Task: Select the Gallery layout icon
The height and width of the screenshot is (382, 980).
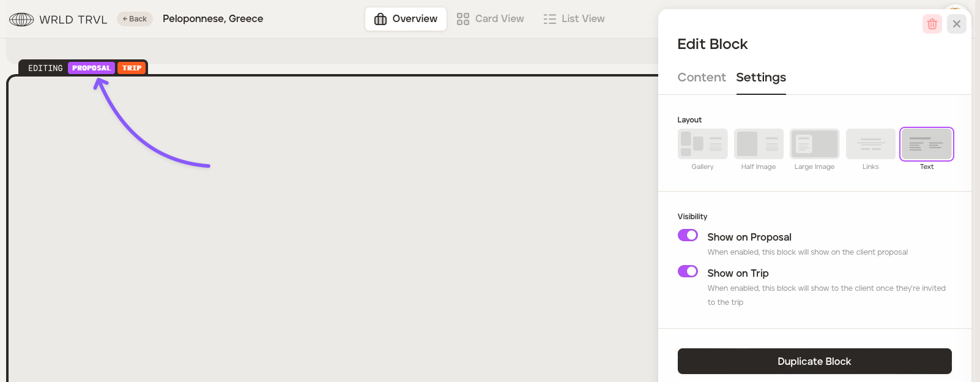Action: click(702, 144)
